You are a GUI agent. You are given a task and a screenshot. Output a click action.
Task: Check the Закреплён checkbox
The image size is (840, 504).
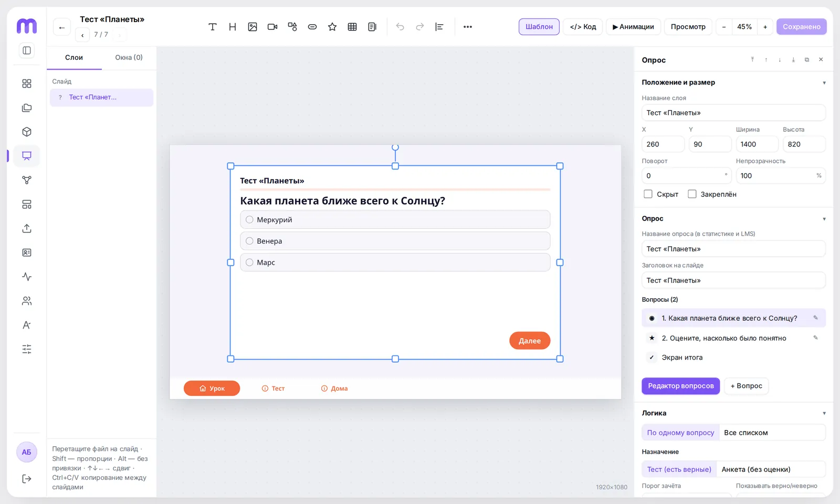[692, 194]
